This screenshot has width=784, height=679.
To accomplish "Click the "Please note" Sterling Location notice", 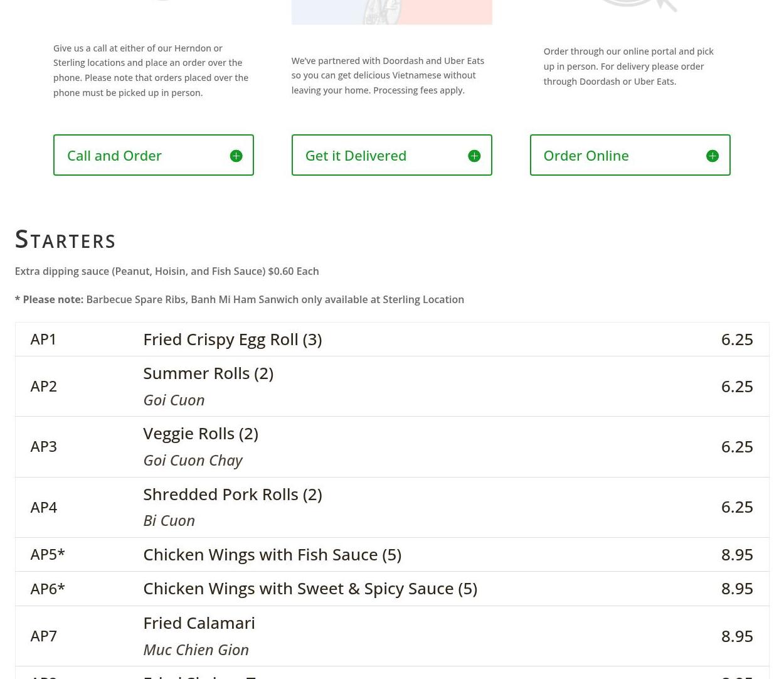I will [239, 299].
